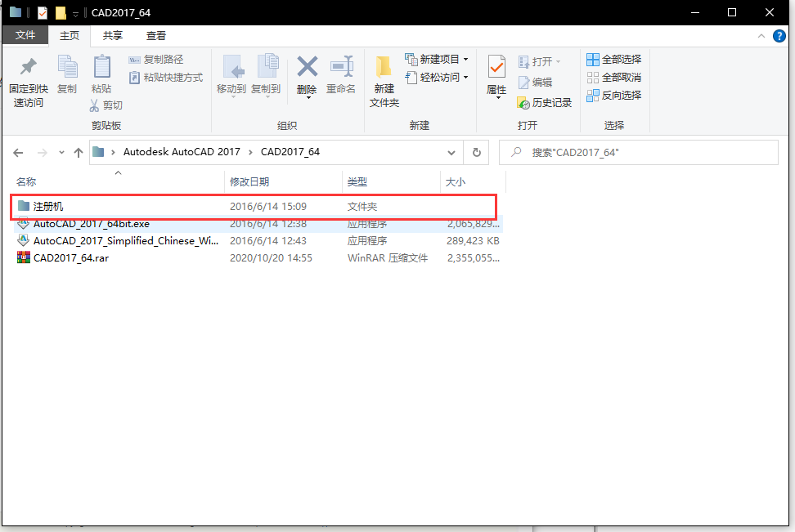Click the Paste clipboard icon
Image resolution: width=795 pixels, height=532 pixels.
101,67
